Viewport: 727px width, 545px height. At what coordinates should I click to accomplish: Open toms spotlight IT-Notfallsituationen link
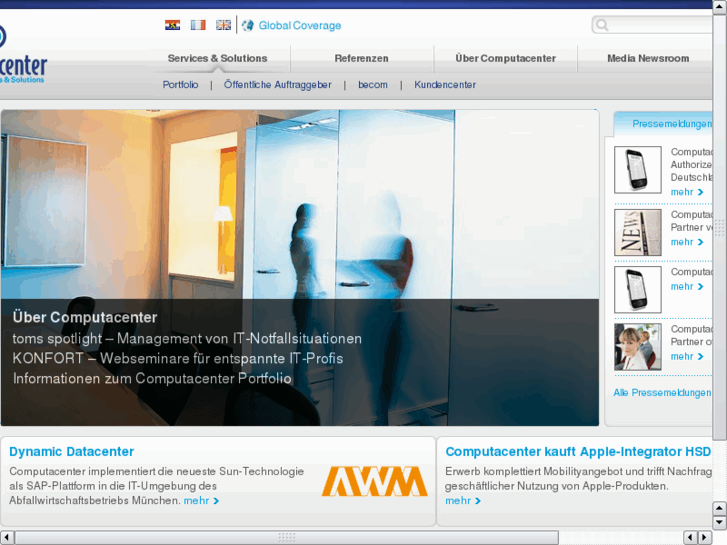tap(187, 339)
